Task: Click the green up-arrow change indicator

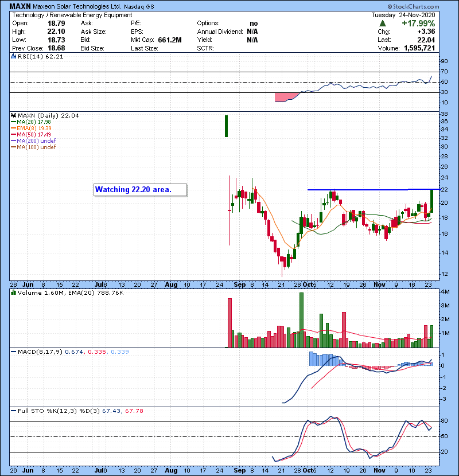Action: tap(383, 24)
